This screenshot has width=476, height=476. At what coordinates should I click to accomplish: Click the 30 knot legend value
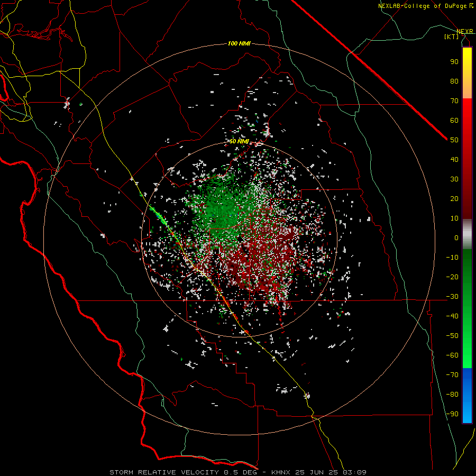454,179
